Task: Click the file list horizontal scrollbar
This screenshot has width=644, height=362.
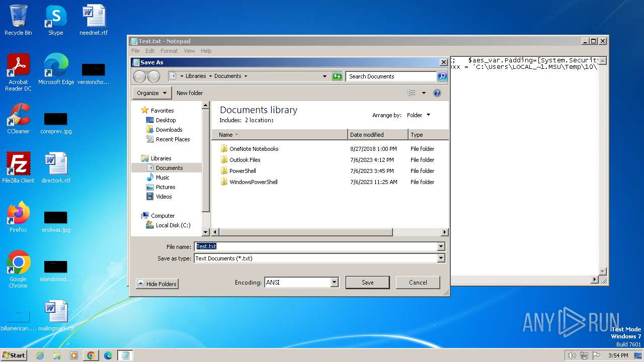Action: click(x=305, y=232)
